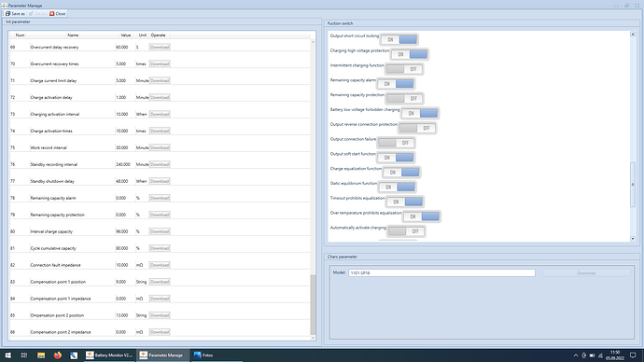
Task: Enable Output reverse connection protection switch
Action: pyautogui.click(x=417, y=128)
